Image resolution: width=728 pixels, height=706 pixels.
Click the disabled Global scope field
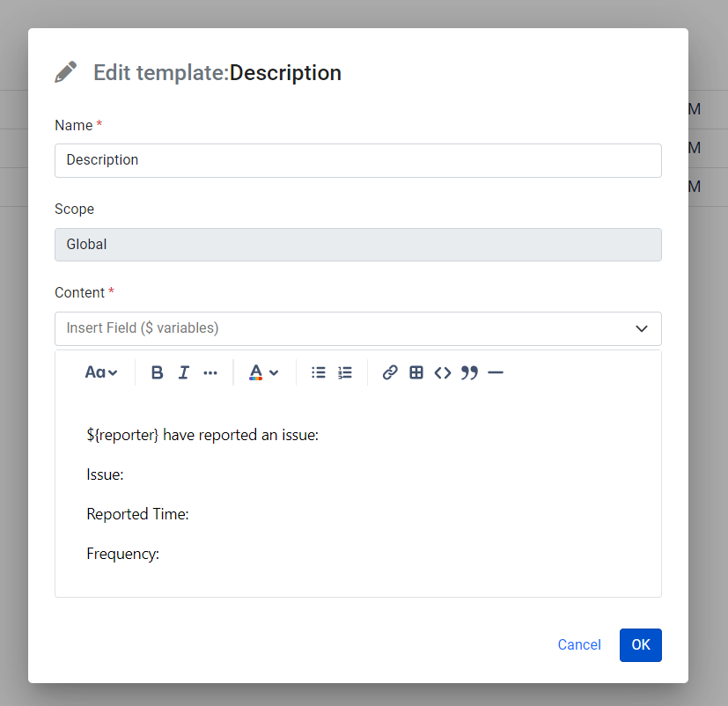pyautogui.click(x=357, y=245)
